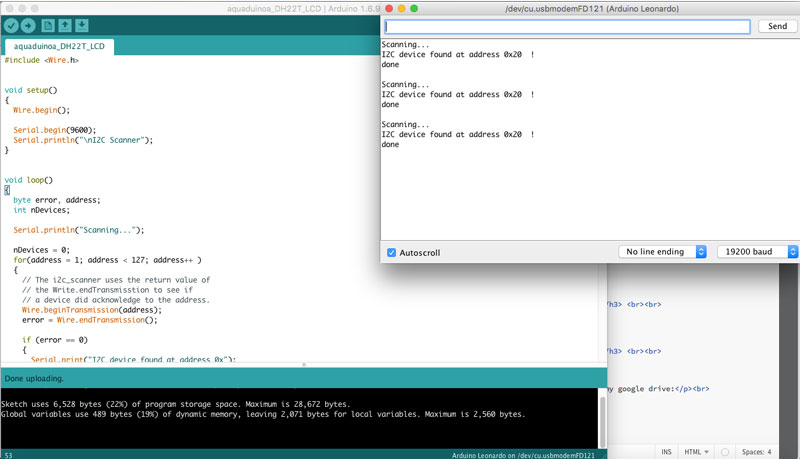The image size is (800, 459).
Task: Click the '#include <Wire.h>' code line
Action: (42, 60)
